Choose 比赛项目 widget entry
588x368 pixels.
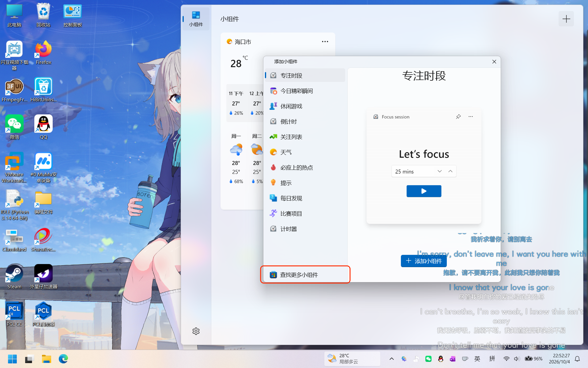[305, 213]
